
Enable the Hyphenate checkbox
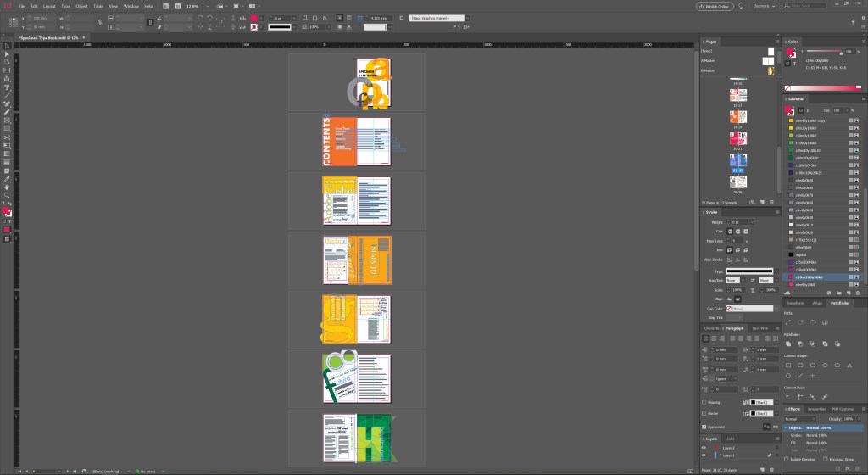pyautogui.click(x=704, y=427)
